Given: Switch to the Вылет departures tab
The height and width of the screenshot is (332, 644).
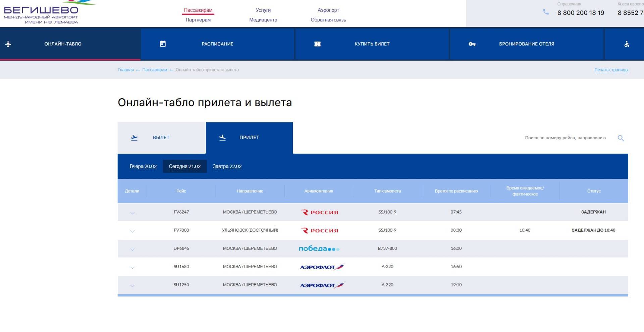Looking at the screenshot, I should (x=161, y=137).
